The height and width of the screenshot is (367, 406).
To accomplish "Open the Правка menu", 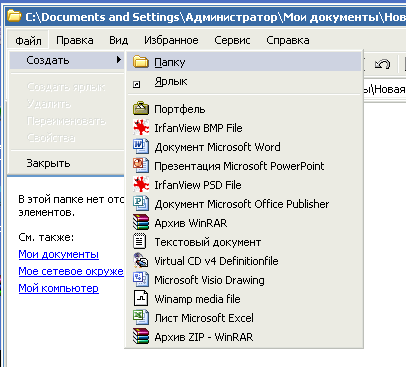I will (75, 40).
